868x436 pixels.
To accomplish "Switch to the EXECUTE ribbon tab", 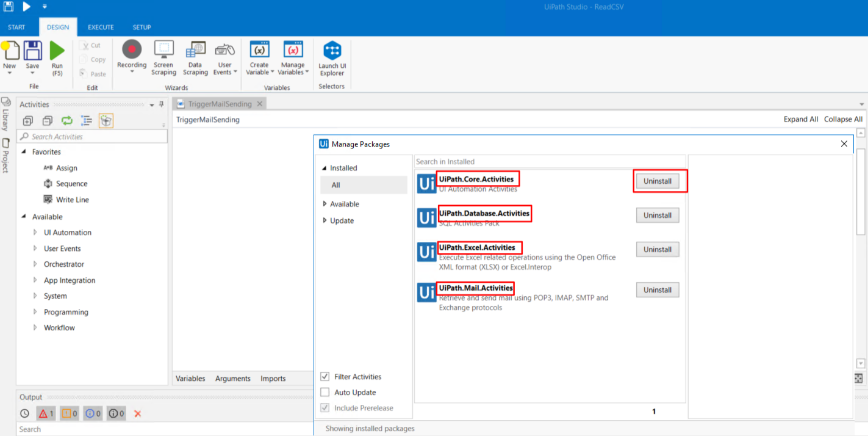I will (x=101, y=27).
